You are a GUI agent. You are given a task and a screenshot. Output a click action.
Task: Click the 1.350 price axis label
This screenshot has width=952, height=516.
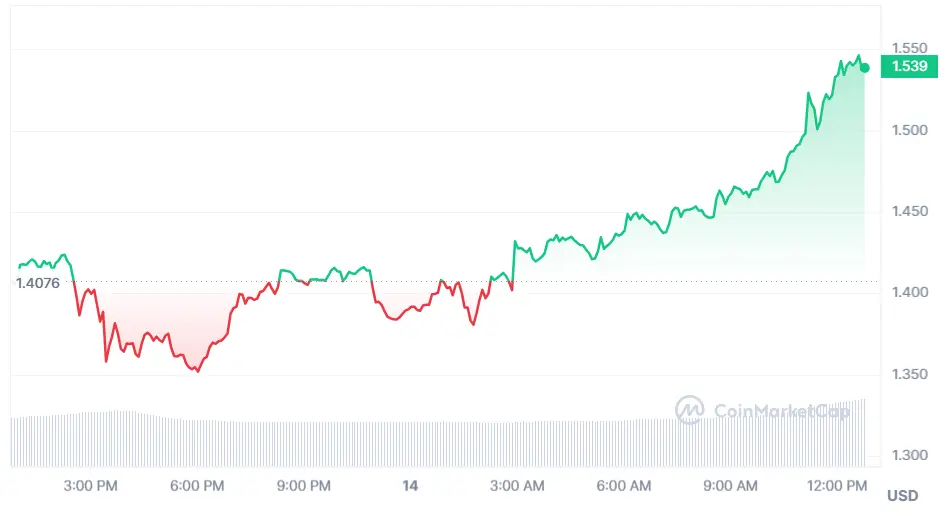910,375
